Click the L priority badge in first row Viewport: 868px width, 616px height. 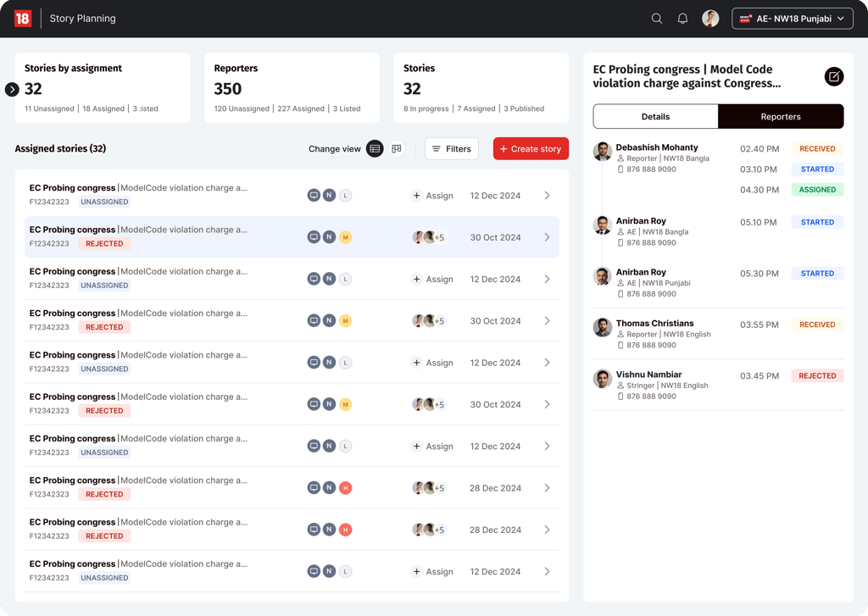346,196
